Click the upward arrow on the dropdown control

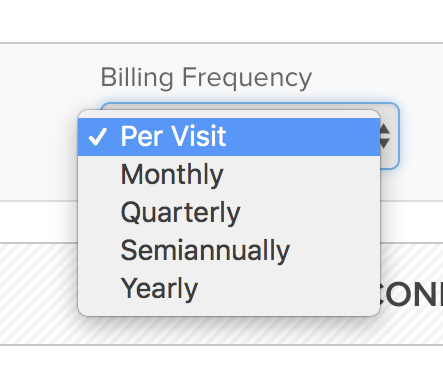385,128
